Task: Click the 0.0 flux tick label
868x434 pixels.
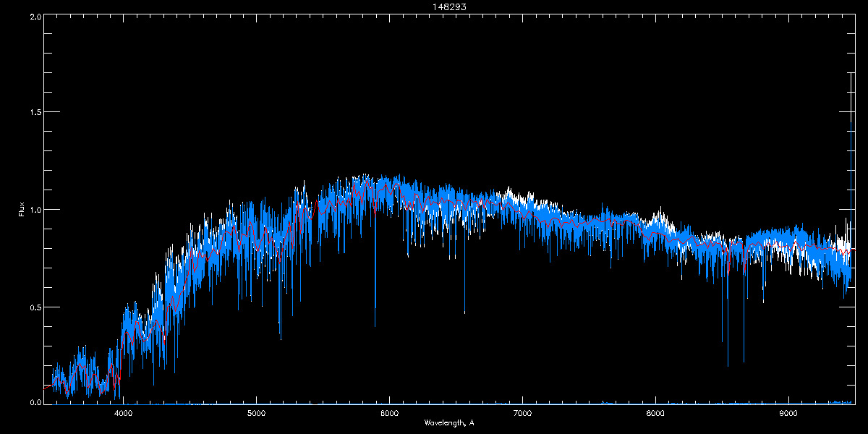Action: pos(35,402)
